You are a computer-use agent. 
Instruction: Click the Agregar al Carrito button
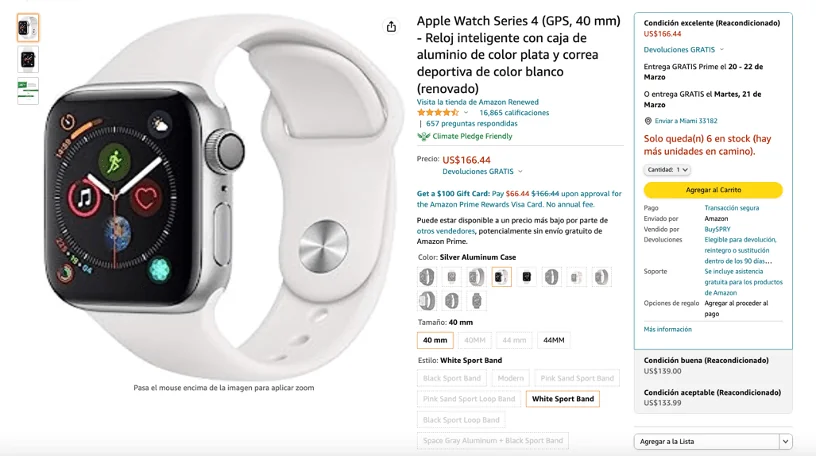pos(713,190)
